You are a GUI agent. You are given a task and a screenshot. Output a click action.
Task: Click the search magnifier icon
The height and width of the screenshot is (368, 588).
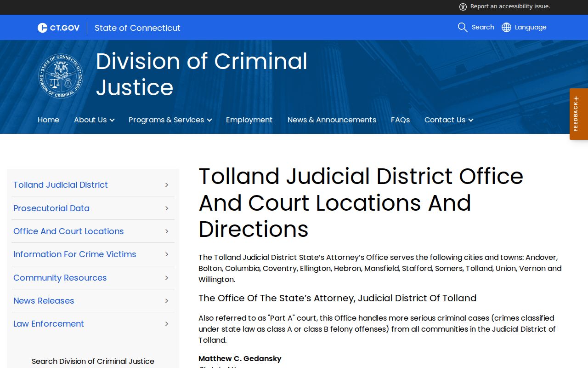pyautogui.click(x=463, y=27)
